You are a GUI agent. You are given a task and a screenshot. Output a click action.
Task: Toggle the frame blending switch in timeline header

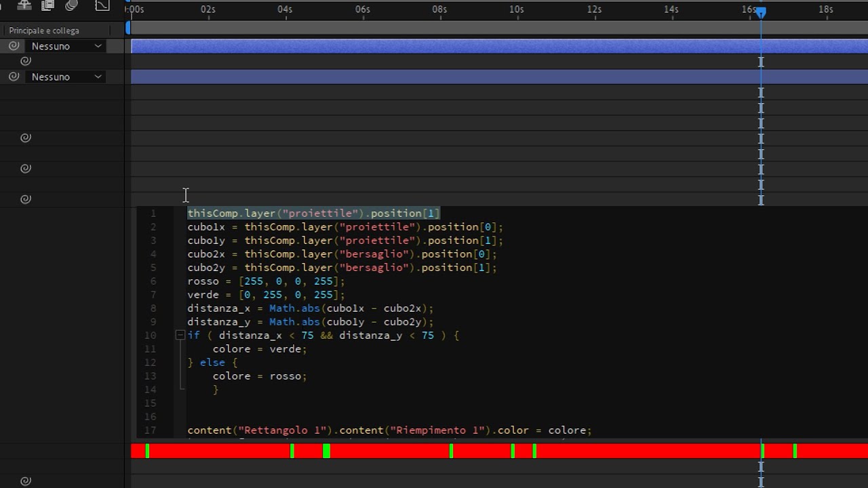point(47,5)
